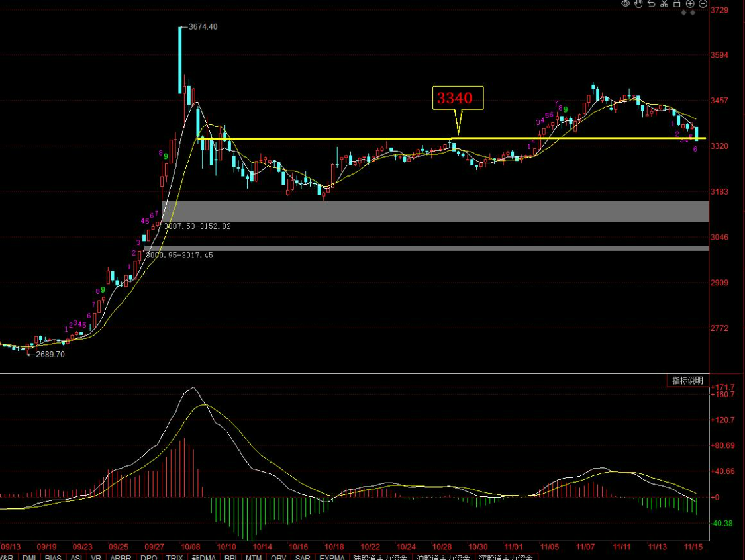Click the range text 3087.53-3152.82

[x=197, y=226]
